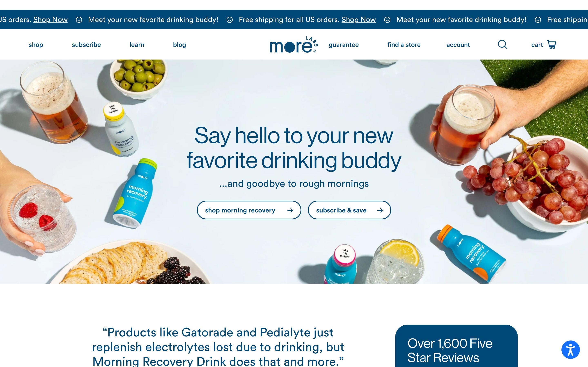
Task: Click the shop morning recovery button
Action: [x=249, y=210]
